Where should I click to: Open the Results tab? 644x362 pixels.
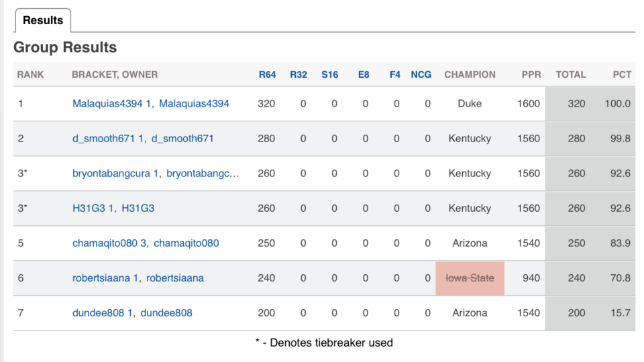pos(43,20)
